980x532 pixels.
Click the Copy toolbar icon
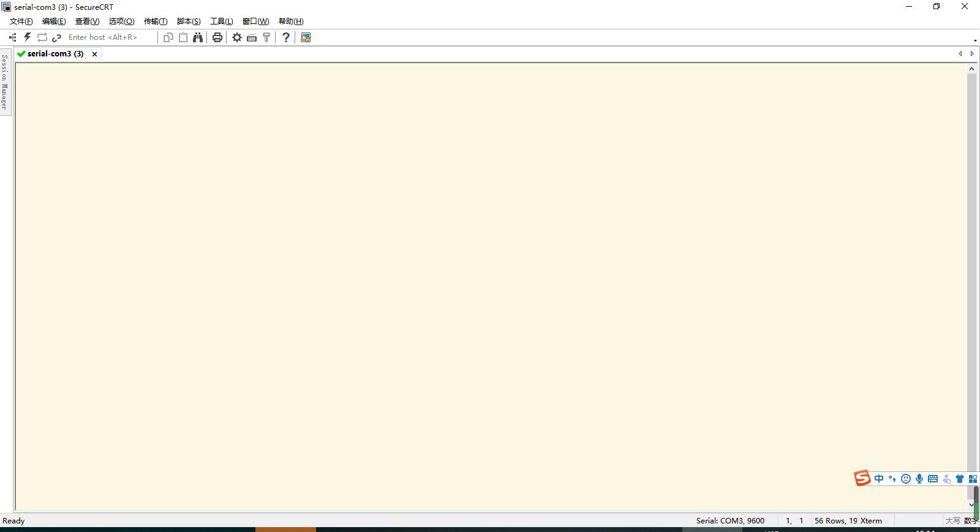[x=168, y=37]
